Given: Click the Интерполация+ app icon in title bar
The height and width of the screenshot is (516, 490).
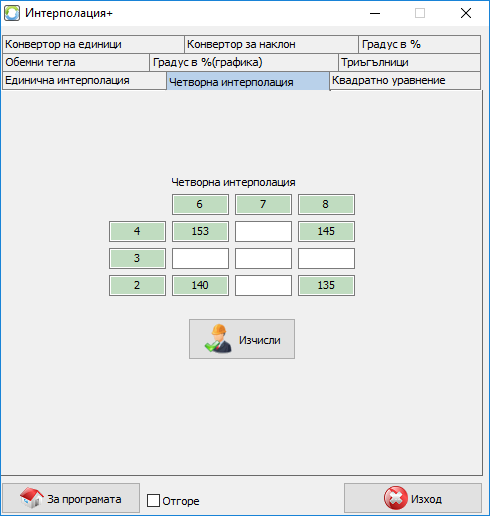Looking at the screenshot, I should pos(12,13).
